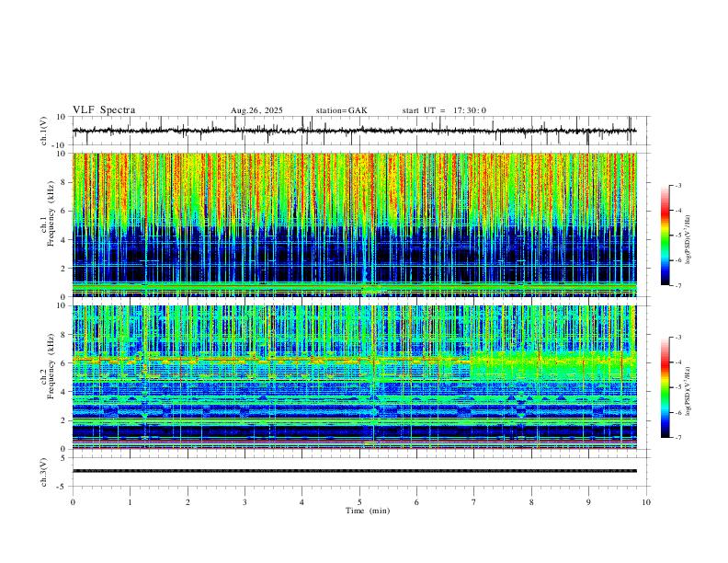Click the ch.2 "Frequency (kHz)" axis label
728x563 pixels.
click(x=51, y=365)
